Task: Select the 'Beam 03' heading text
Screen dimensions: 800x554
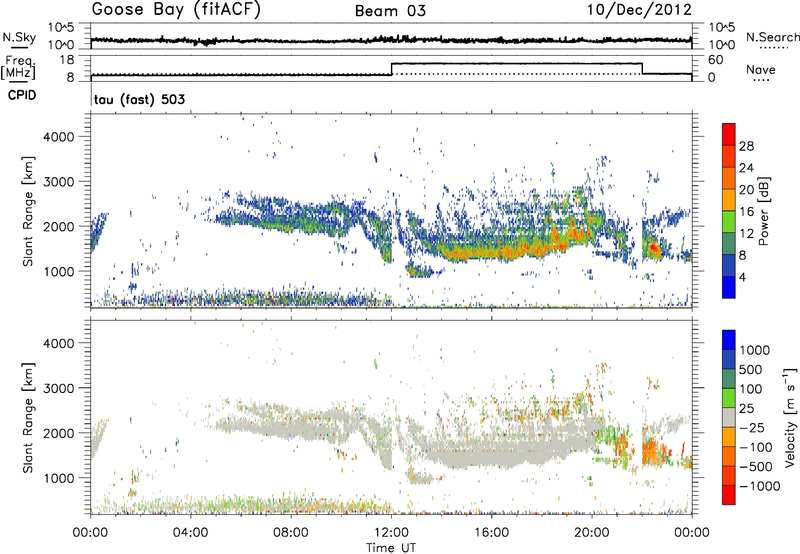Action: (x=390, y=11)
